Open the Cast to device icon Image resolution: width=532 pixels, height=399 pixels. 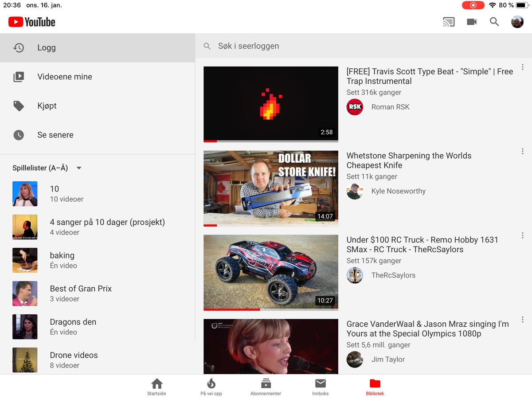449,22
